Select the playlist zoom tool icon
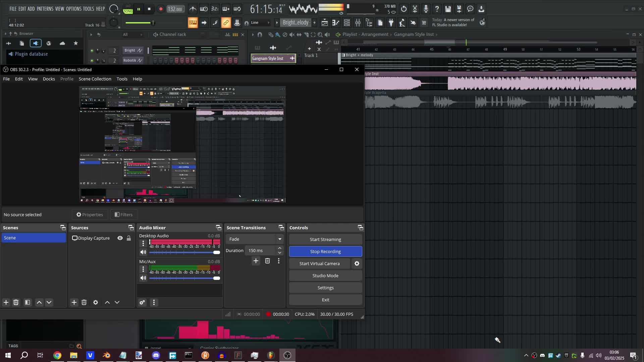This screenshot has width=644, height=362. [320, 35]
